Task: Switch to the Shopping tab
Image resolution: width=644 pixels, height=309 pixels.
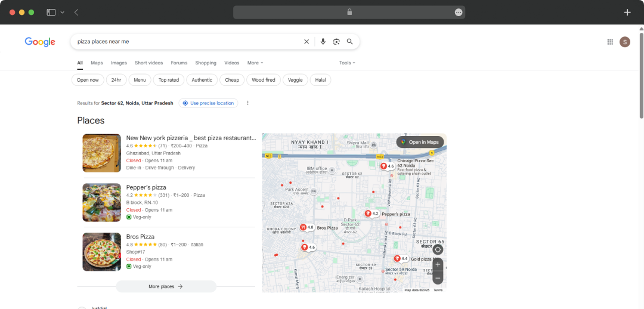Action: [206, 63]
